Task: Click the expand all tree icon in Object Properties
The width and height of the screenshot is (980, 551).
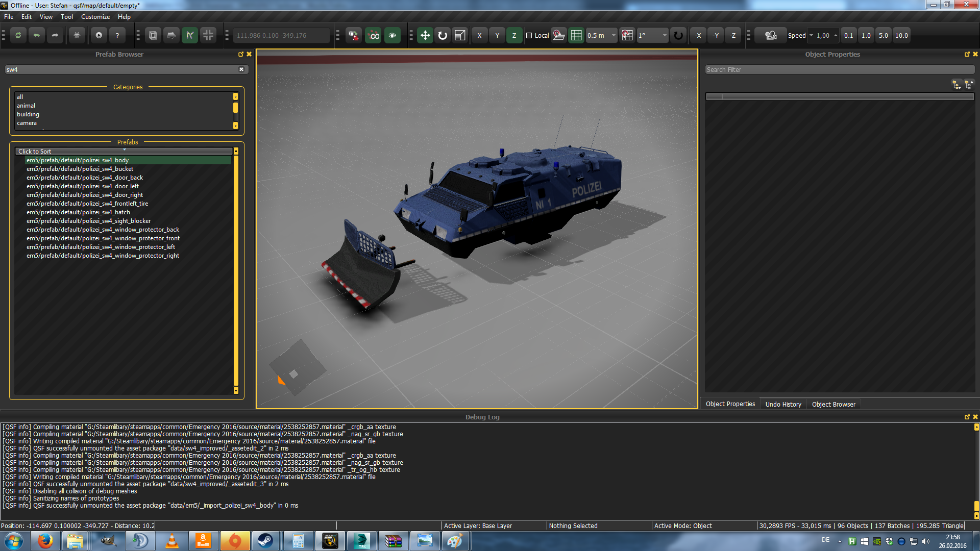Action: (x=957, y=85)
